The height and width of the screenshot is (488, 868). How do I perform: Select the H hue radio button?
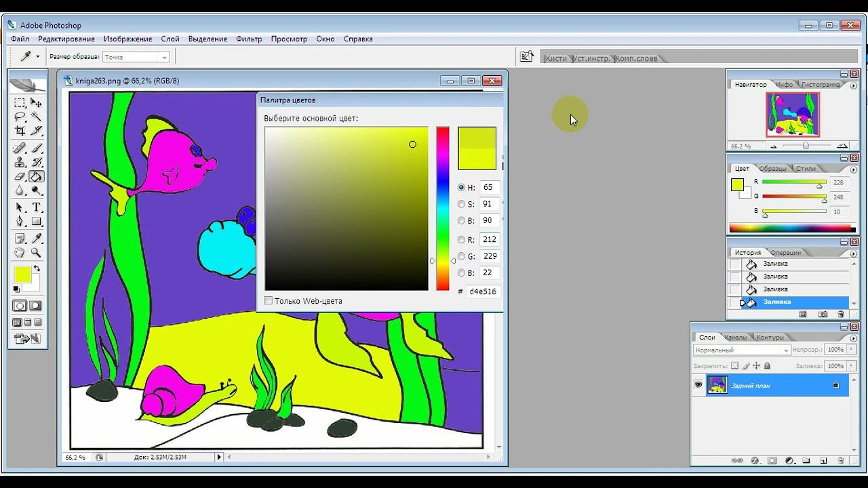462,188
